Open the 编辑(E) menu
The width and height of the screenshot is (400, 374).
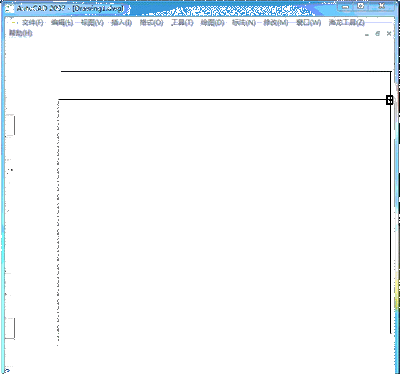(x=62, y=23)
